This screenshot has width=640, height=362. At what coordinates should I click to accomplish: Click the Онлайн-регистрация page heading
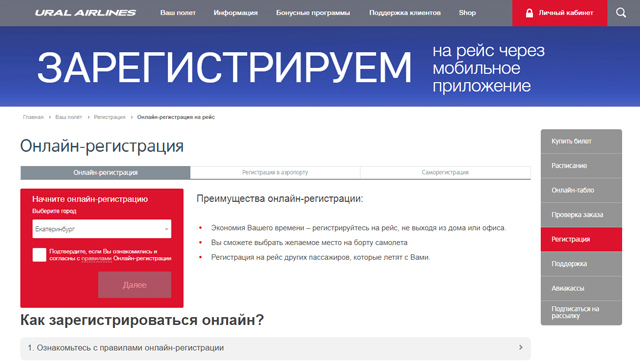point(102,146)
